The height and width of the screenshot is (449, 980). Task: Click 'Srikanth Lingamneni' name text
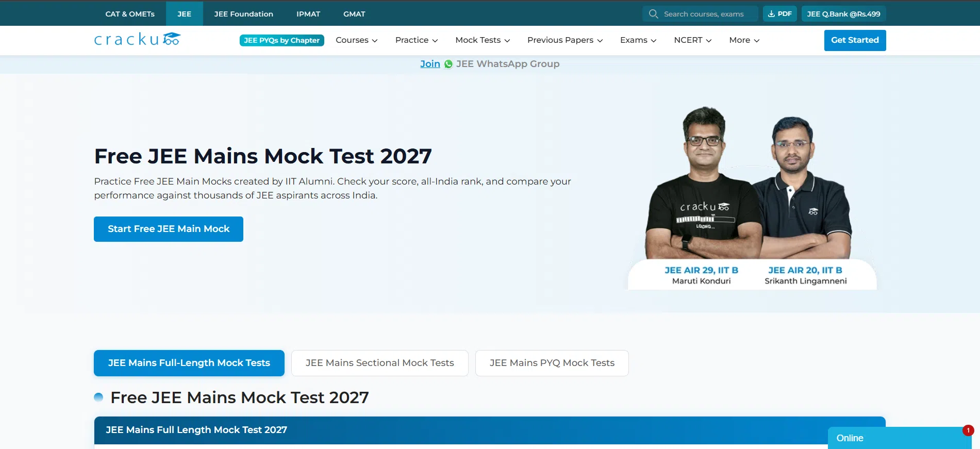tap(805, 281)
